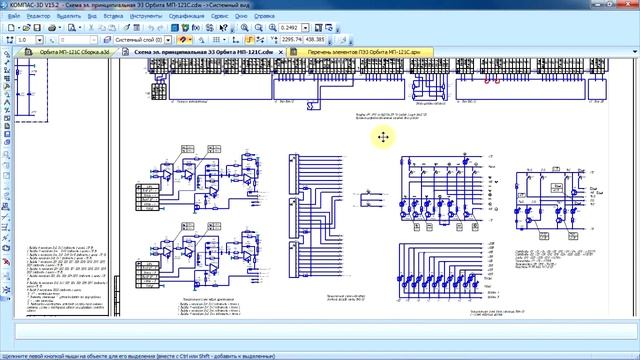Open an existing file
The width and height of the screenshot is (640, 360).
pos(26,28)
